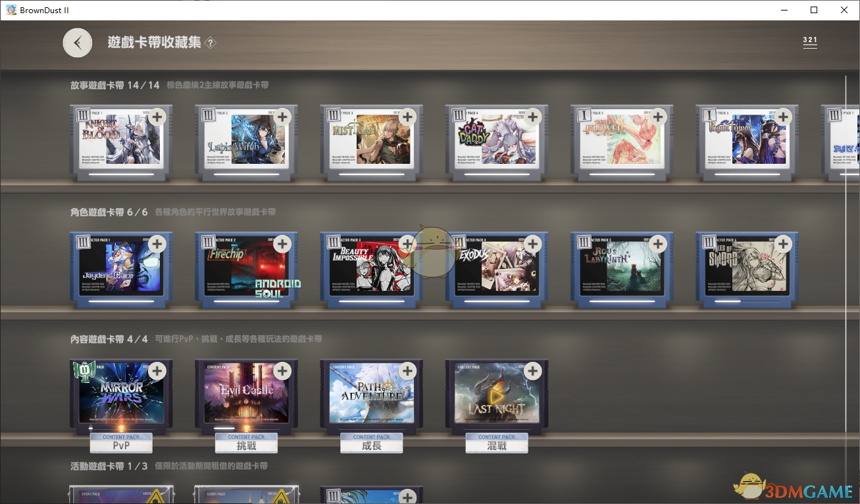Screen dimensions: 860x504
Task: Tap the plus icon on the blue event cartridge
Action: click(408, 497)
